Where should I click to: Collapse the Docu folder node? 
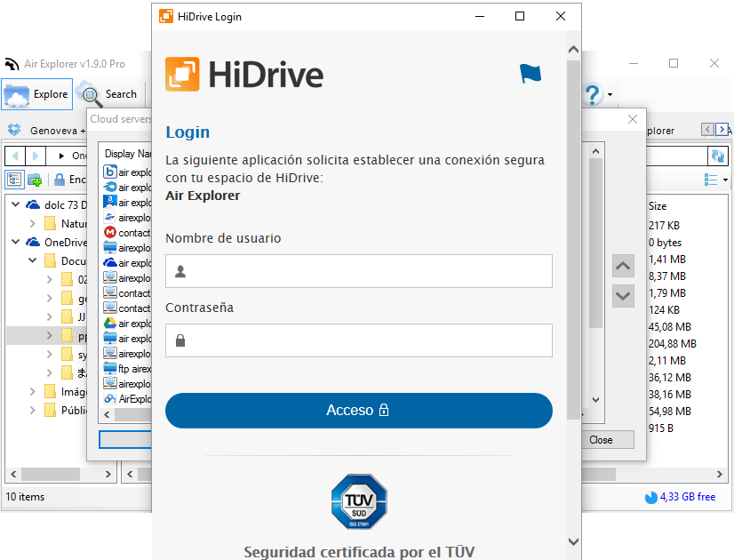pyautogui.click(x=32, y=260)
